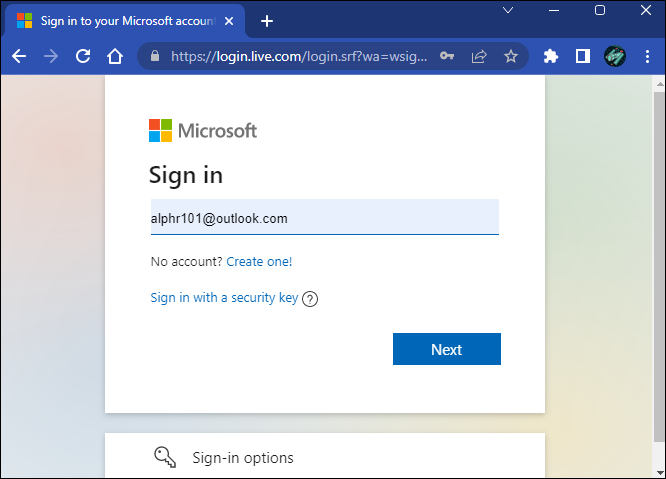Screen dimensions: 666x479
Task: Click the scrollbar up arrow
Action: (x=659, y=84)
